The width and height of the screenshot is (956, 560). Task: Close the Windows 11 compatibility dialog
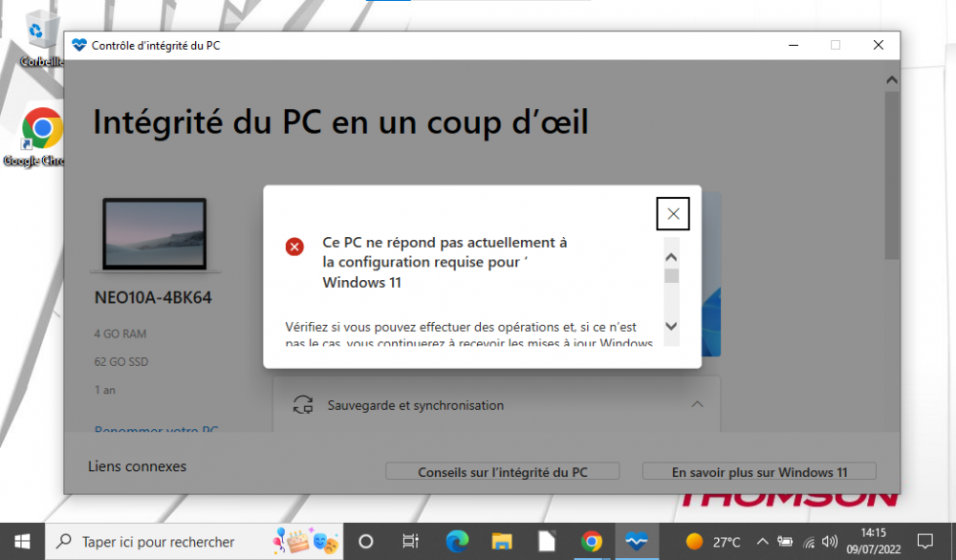tap(672, 214)
